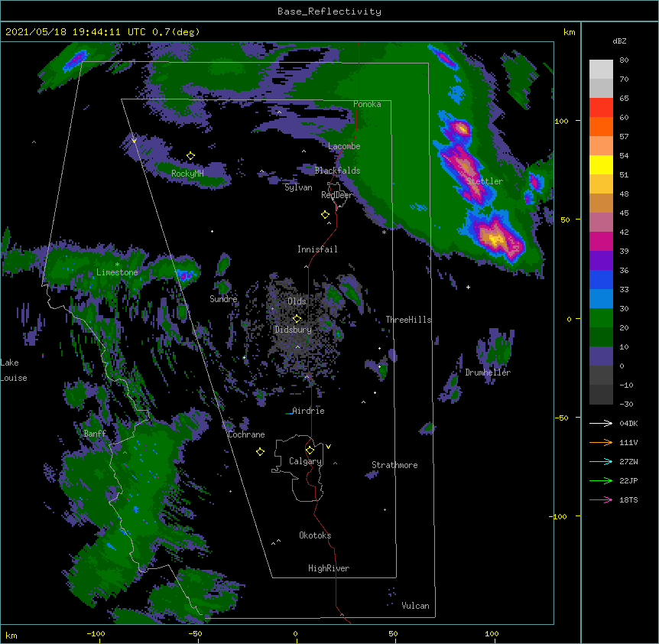The height and width of the screenshot is (644, 659).
Task: Click the Lacombe town label
Action: (344, 146)
